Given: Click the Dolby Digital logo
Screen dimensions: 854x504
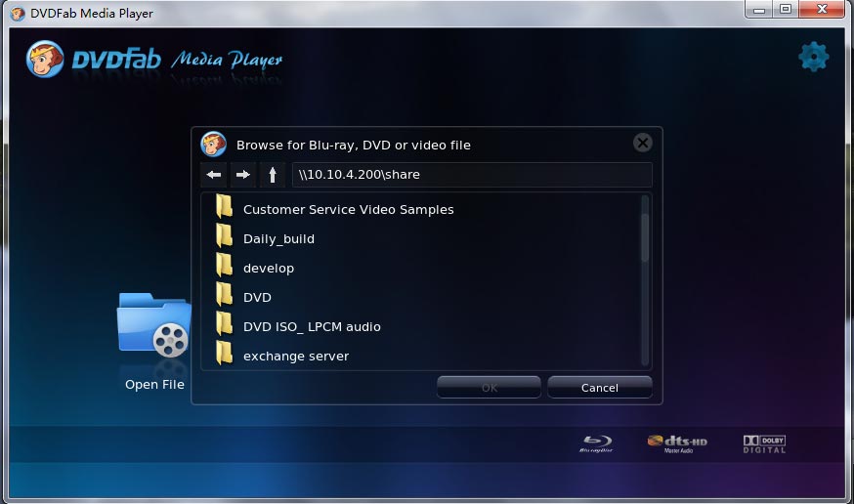Looking at the screenshot, I should coord(765,444).
